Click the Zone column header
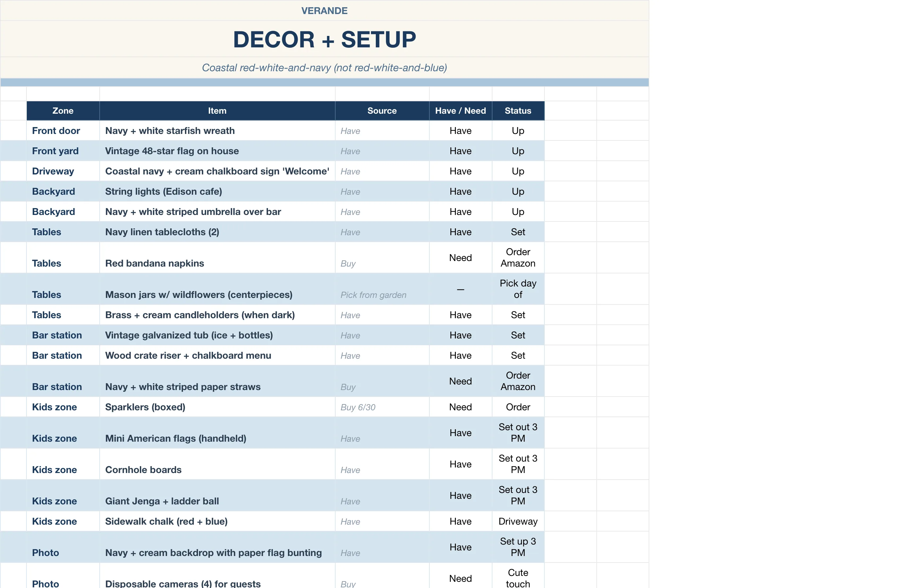This screenshot has height=588, width=915. pos(63,111)
